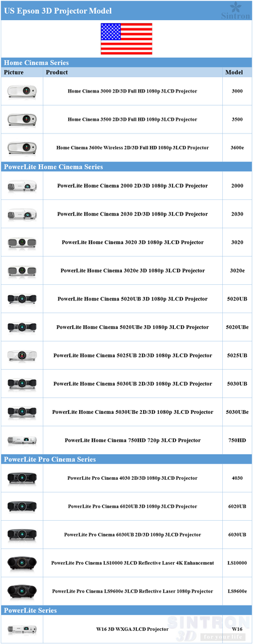
Task: Click model number 5020UB cell
Action: [237, 299]
